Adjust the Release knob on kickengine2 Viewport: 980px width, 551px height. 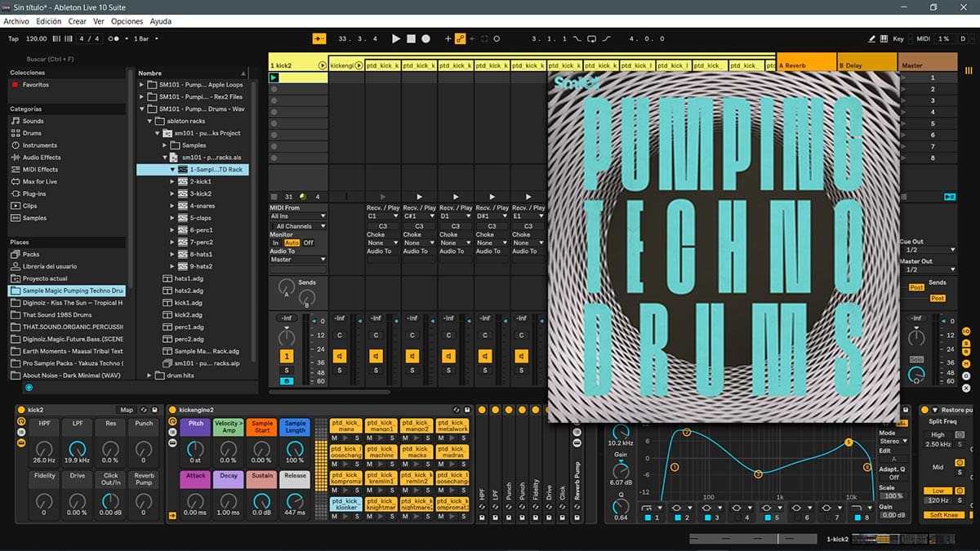pos(295,500)
